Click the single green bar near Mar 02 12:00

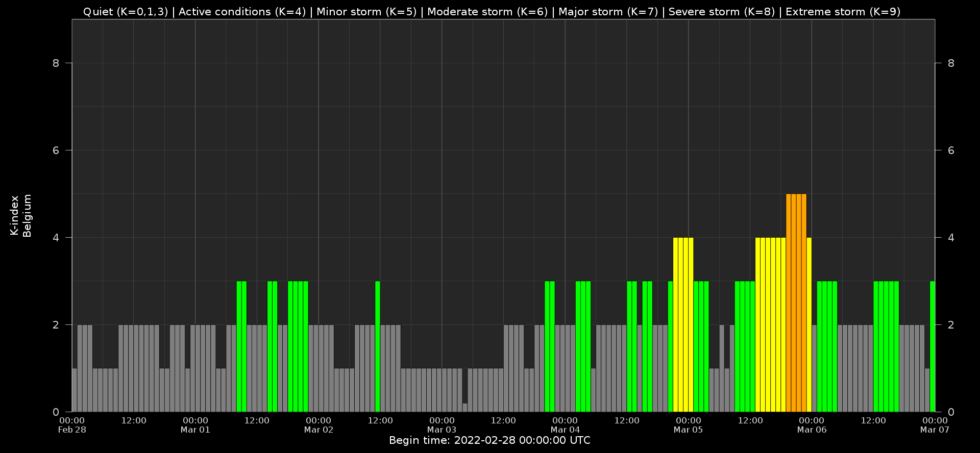pos(378,346)
